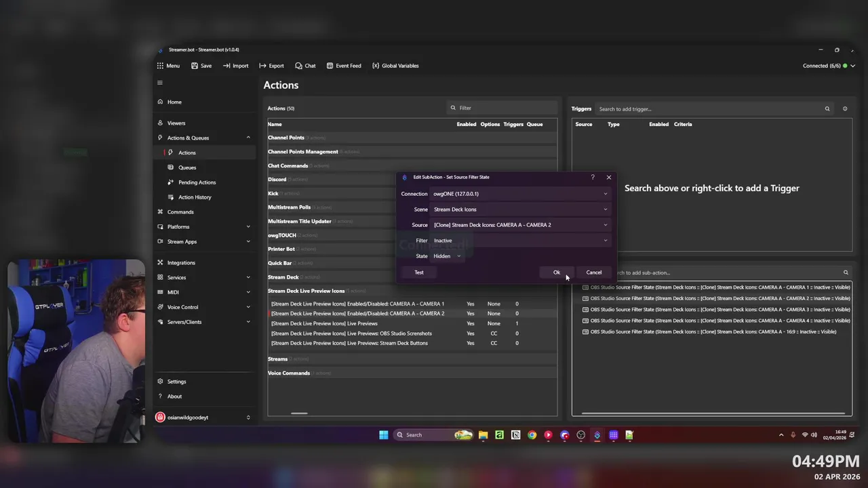868x488 pixels.
Task: Select sub-action row for CAMERA 3
Action: click(716, 309)
